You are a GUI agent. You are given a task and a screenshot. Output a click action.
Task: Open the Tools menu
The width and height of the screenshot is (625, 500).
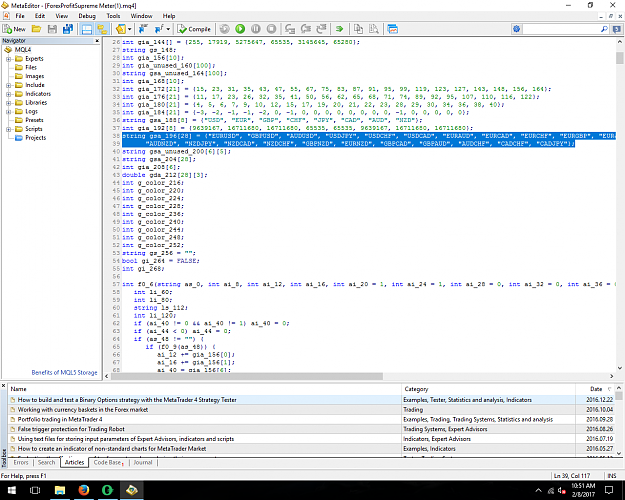(x=113, y=16)
